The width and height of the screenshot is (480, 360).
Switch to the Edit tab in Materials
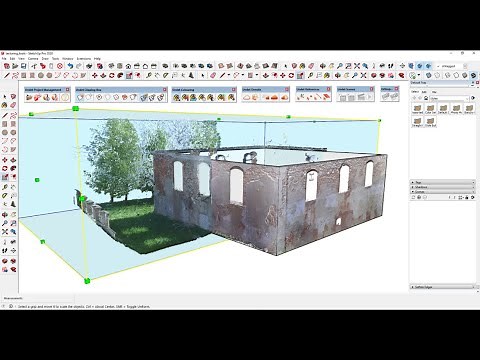click(424, 92)
